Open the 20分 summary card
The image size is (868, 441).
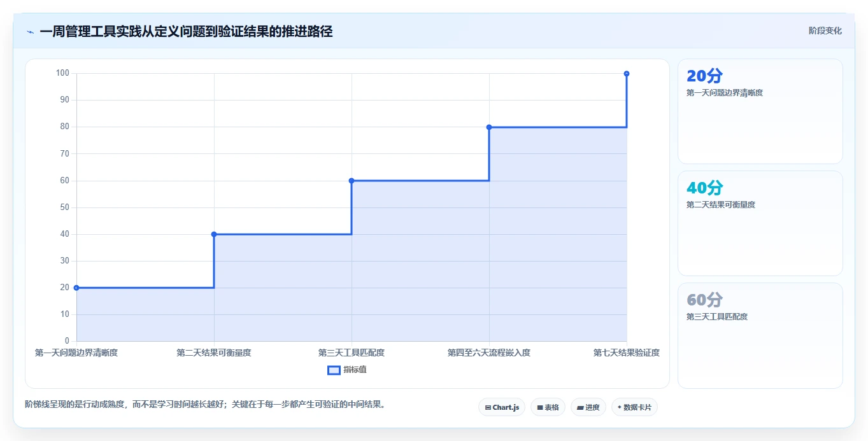[760, 111]
